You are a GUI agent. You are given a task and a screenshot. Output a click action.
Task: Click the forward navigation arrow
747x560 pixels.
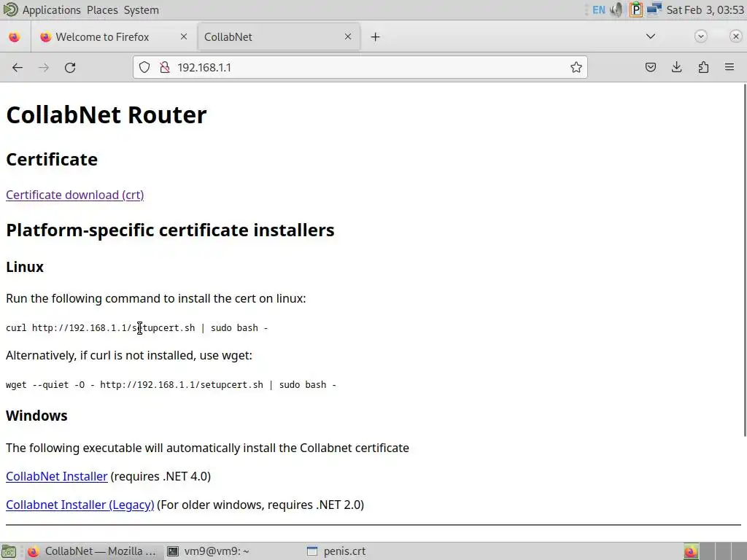point(43,68)
